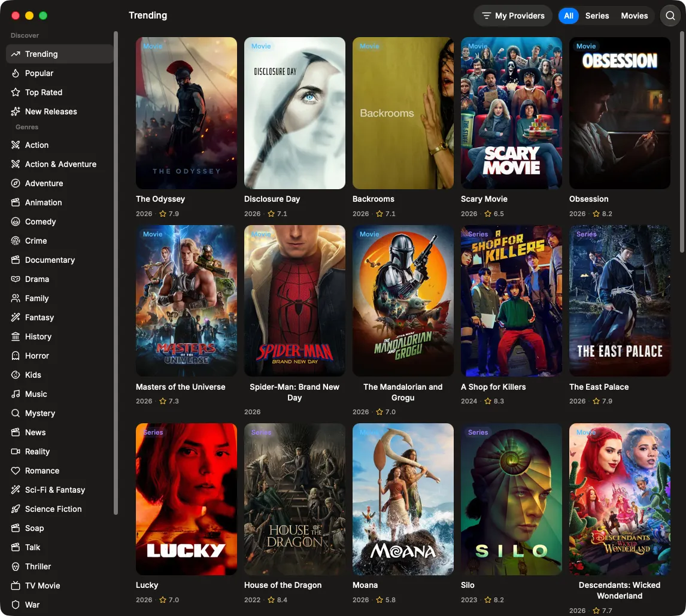Click the title text 'A Shop for Killers'
This screenshot has width=686, height=616.
[493, 387]
